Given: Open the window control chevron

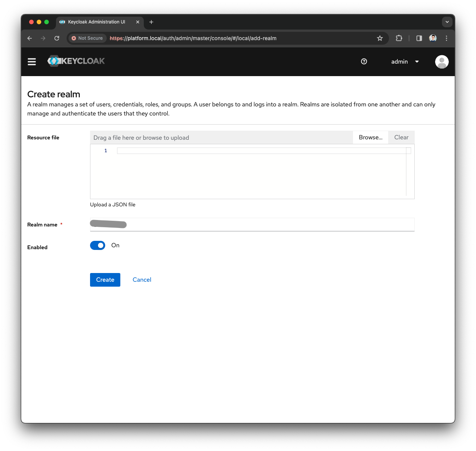Looking at the screenshot, I should (447, 22).
